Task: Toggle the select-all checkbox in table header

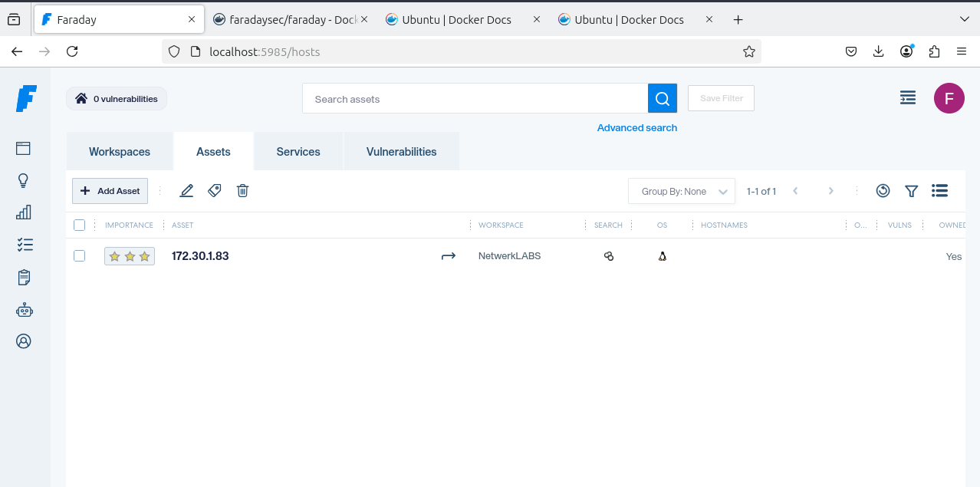Action: tap(79, 224)
